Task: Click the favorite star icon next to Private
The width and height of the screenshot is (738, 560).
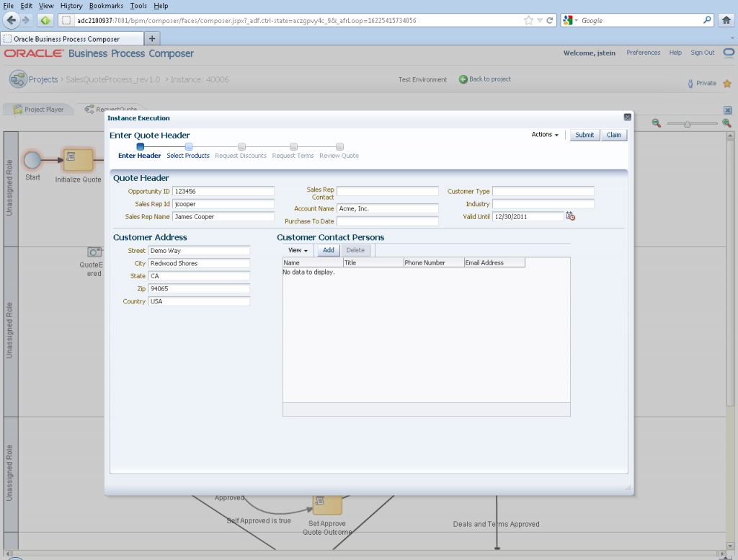Action: click(x=726, y=84)
